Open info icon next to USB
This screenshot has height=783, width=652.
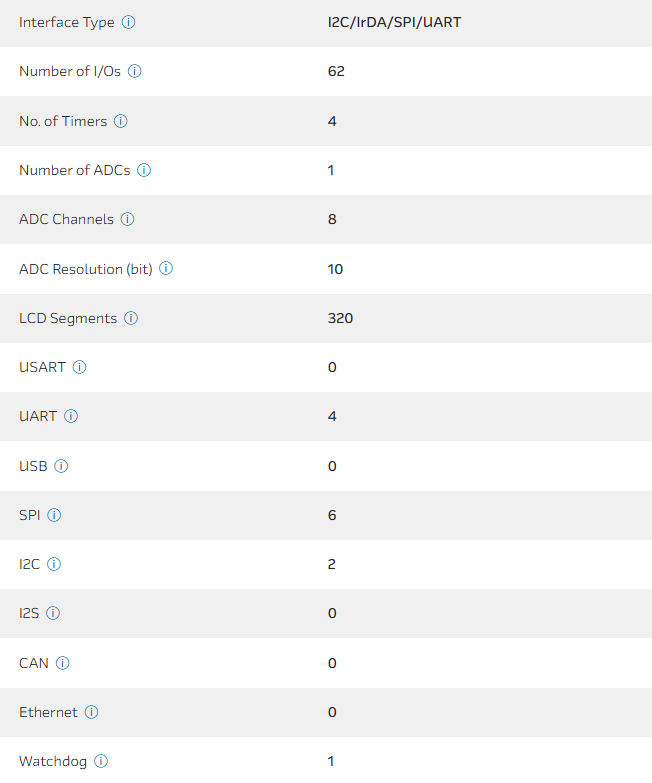point(61,466)
